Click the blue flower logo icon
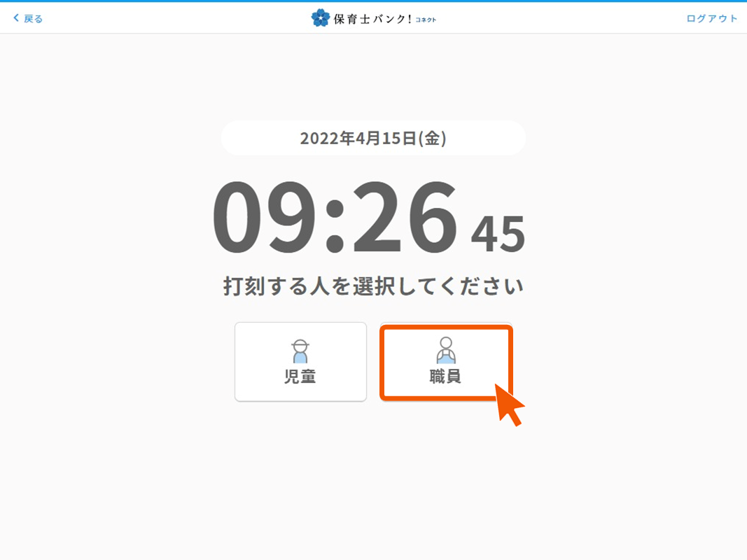Viewport: 747px width, 560px height. (x=320, y=18)
